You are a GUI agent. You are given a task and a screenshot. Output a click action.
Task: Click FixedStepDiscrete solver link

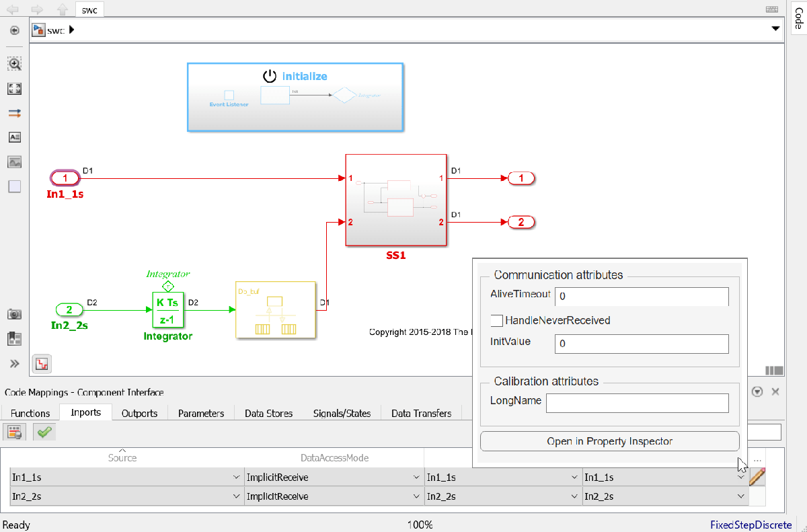tap(751, 525)
